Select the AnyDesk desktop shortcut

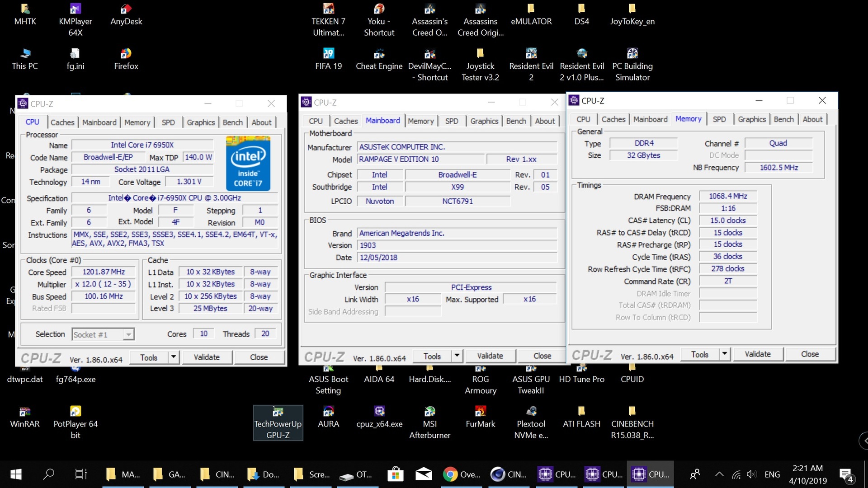[x=126, y=15]
